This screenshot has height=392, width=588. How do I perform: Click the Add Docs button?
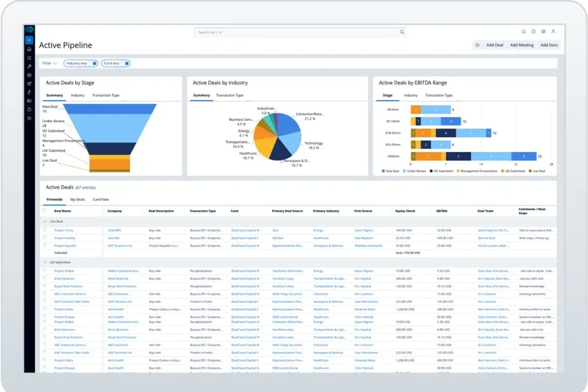[x=549, y=45]
